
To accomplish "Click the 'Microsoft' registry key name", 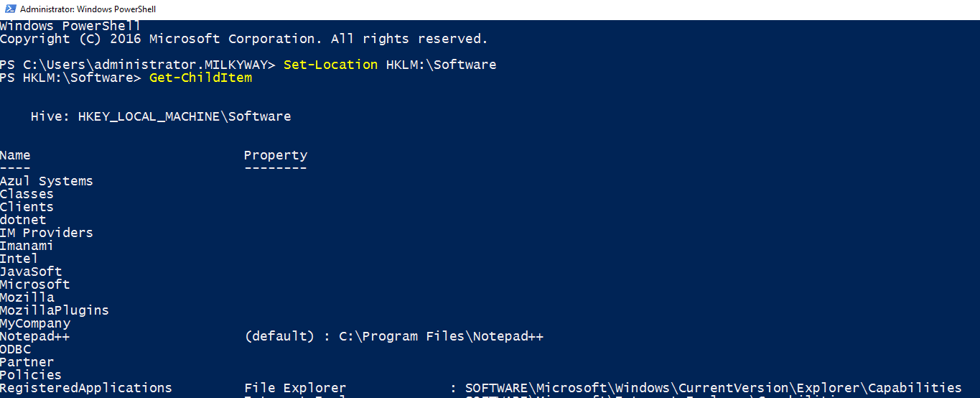I will pyautogui.click(x=35, y=284).
